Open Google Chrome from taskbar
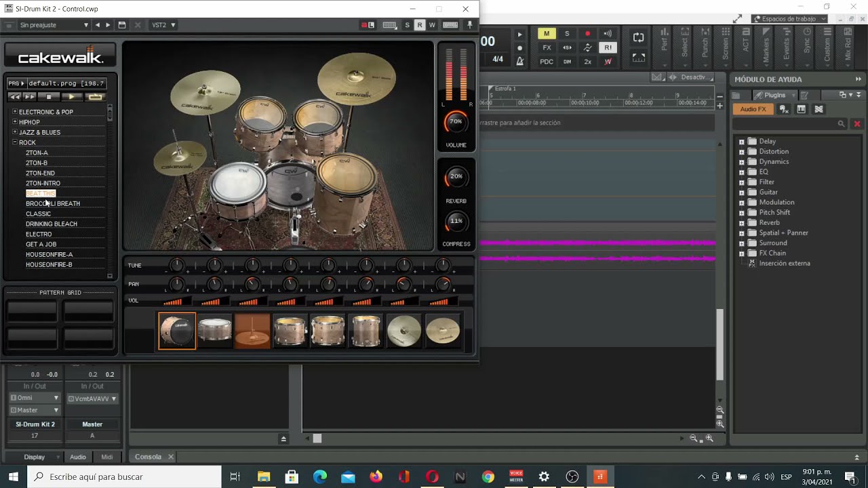 click(x=488, y=477)
